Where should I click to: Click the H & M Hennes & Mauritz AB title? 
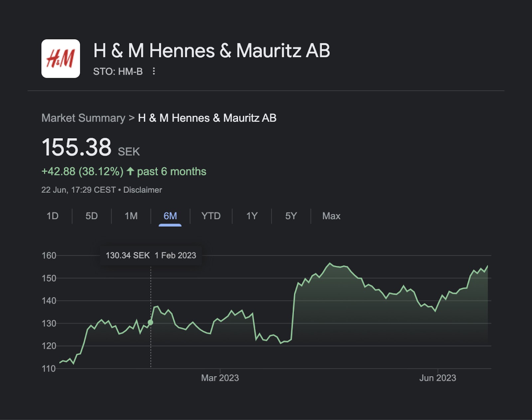coord(211,51)
